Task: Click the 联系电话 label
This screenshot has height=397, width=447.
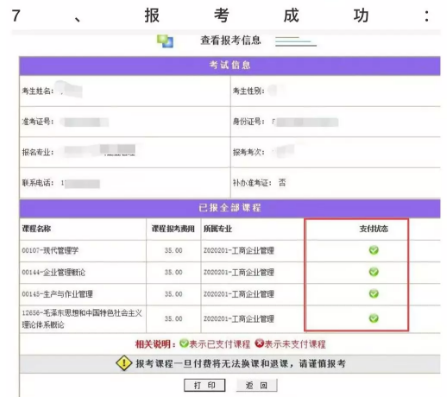Action: coord(37,183)
